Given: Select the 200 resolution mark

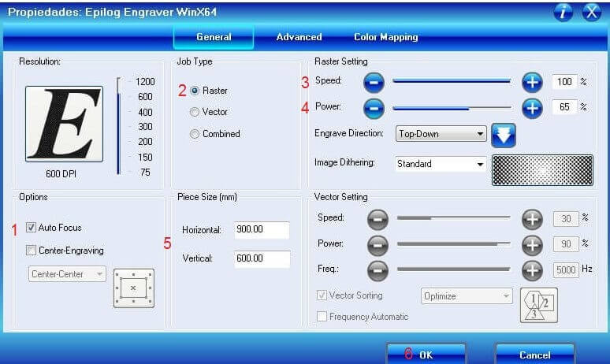Looking at the screenshot, I should pyautogui.click(x=145, y=142).
